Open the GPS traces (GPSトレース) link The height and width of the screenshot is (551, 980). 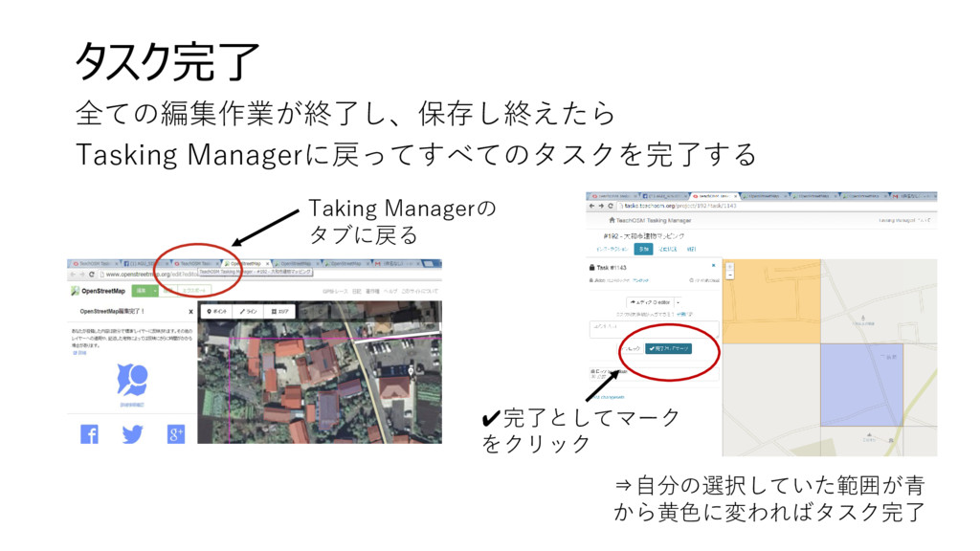pyautogui.click(x=336, y=292)
